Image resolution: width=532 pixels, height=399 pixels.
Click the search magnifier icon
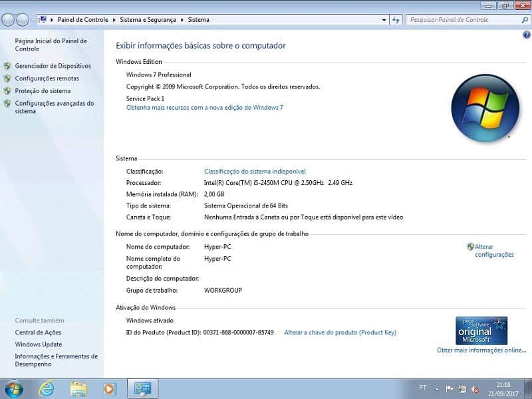525,20
